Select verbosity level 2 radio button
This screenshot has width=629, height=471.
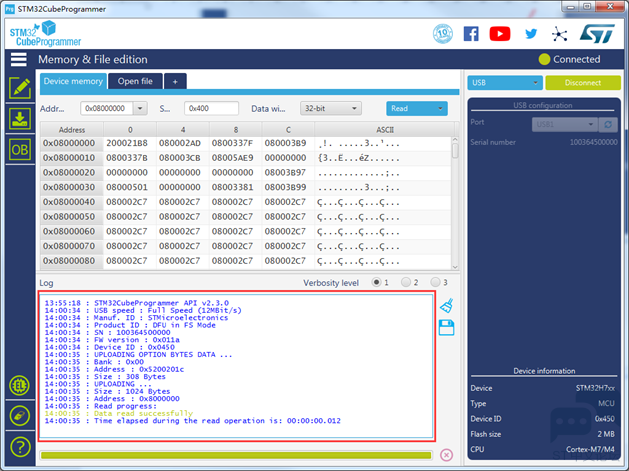point(406,282)
